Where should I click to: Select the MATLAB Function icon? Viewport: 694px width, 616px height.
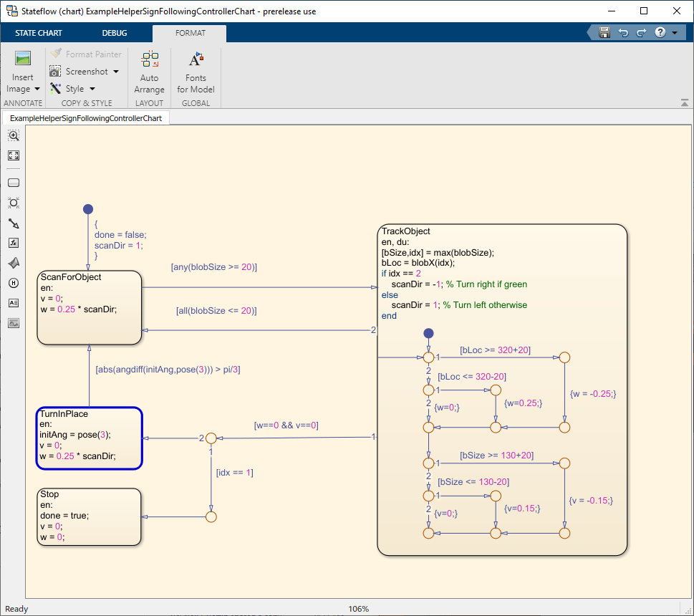14,243
